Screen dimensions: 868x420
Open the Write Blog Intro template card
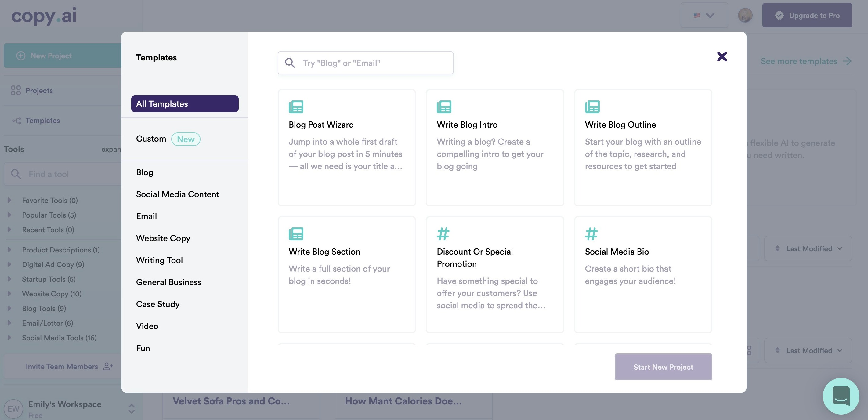[x=495, y=148]
